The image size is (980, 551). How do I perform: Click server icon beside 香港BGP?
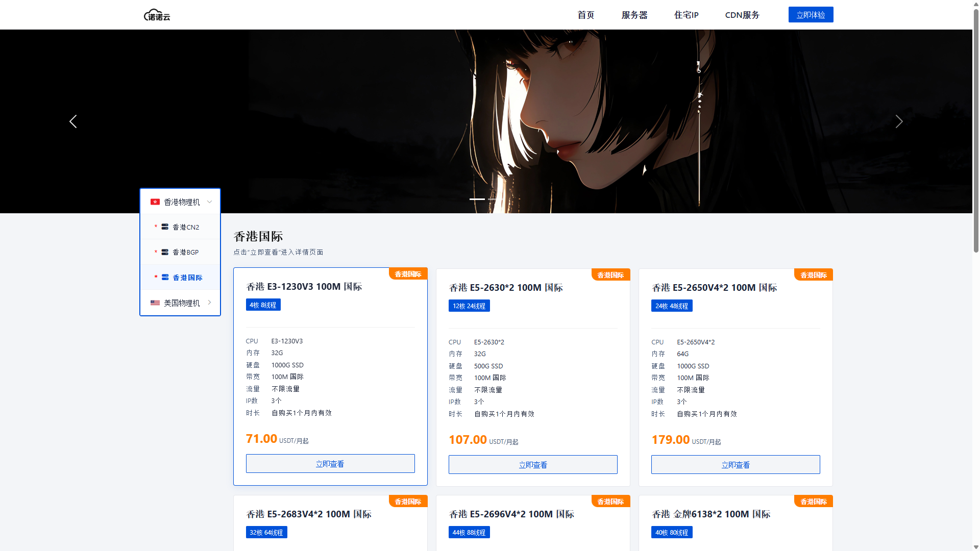pyautogui.click(x=165, y=252)
